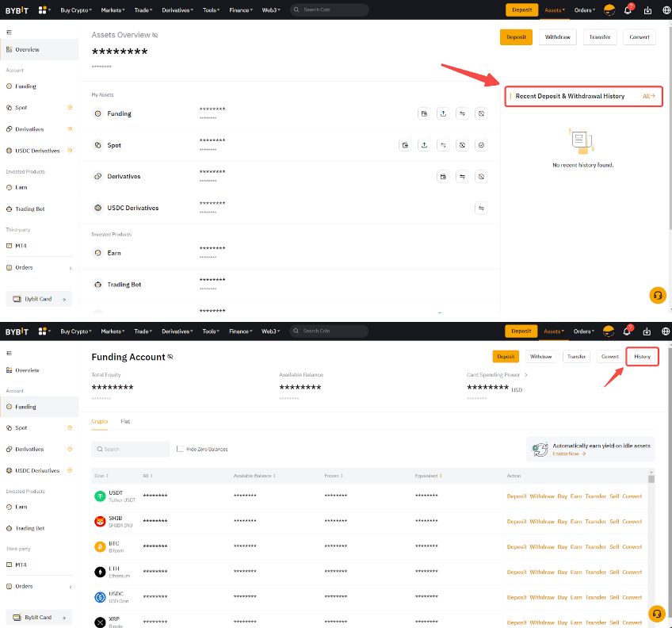Click the upload-arrow withdraw icon in the Spot assets row
The width and height of the screenshot is (672, 628).
click(424, 145)
